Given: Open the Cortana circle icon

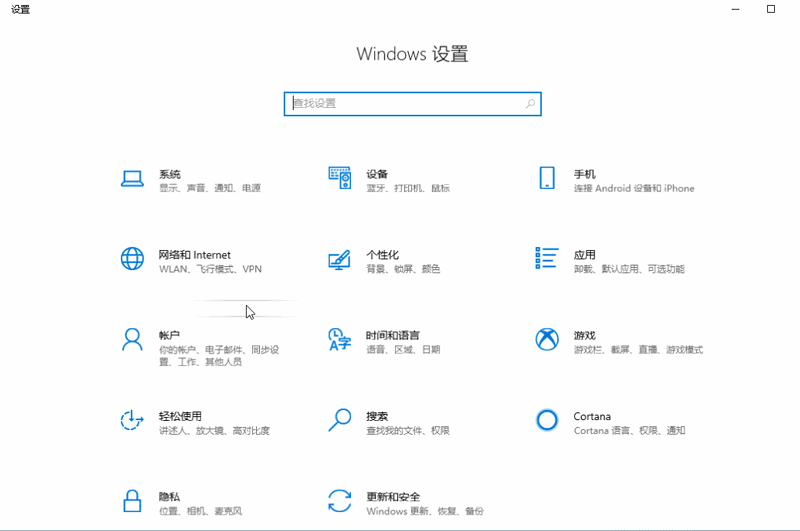Looking at the screenshot, I should point(547,420).
